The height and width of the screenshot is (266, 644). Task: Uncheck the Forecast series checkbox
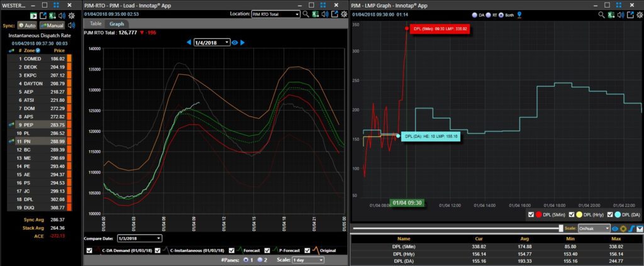point(231,250)
